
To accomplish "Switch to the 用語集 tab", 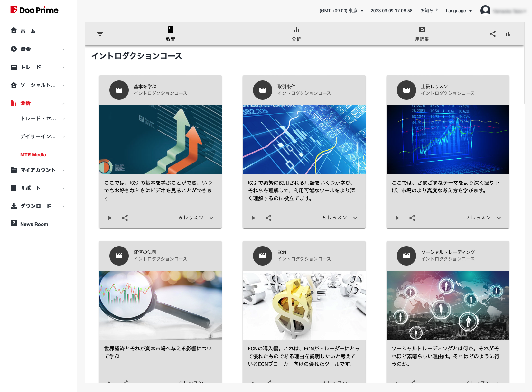I will pos(422,34).
